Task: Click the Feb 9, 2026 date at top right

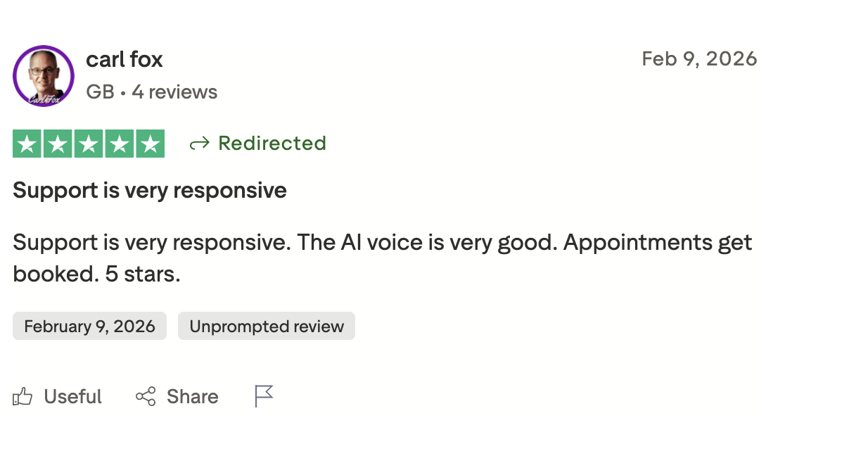Action: [699, 58]
